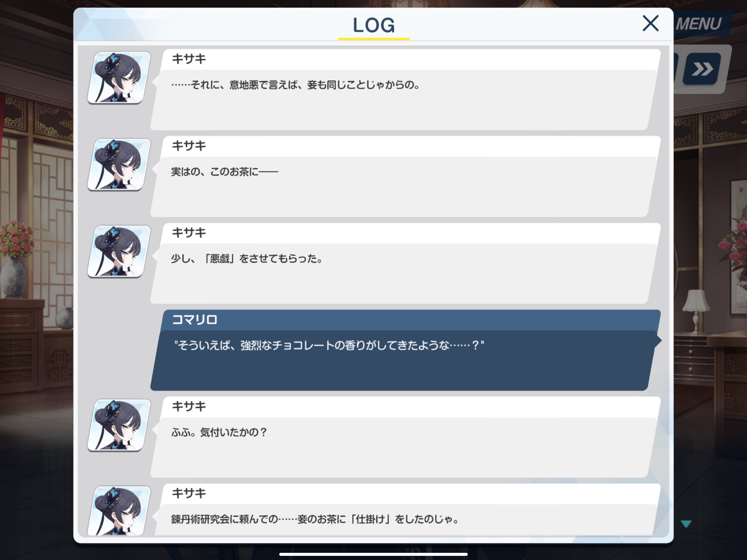Click the down arrow to scroll the log
The width and height of the screenshot is (747, 560).
tap(686, 524)
